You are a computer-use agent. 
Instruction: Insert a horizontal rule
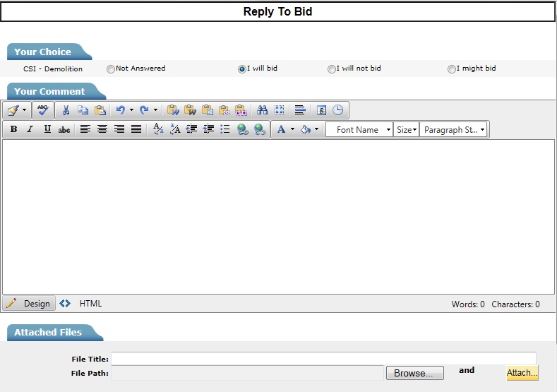[x=300, y=110]
